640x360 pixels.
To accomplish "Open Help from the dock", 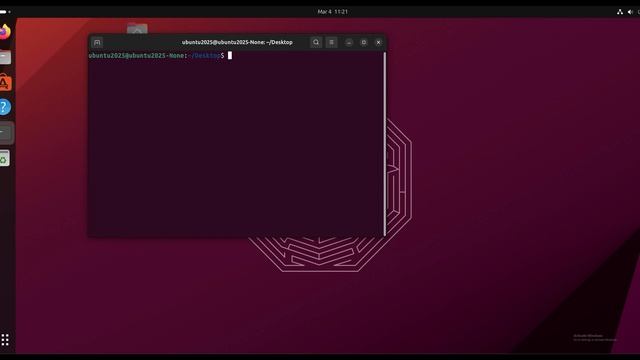I will tap(4, 107).
